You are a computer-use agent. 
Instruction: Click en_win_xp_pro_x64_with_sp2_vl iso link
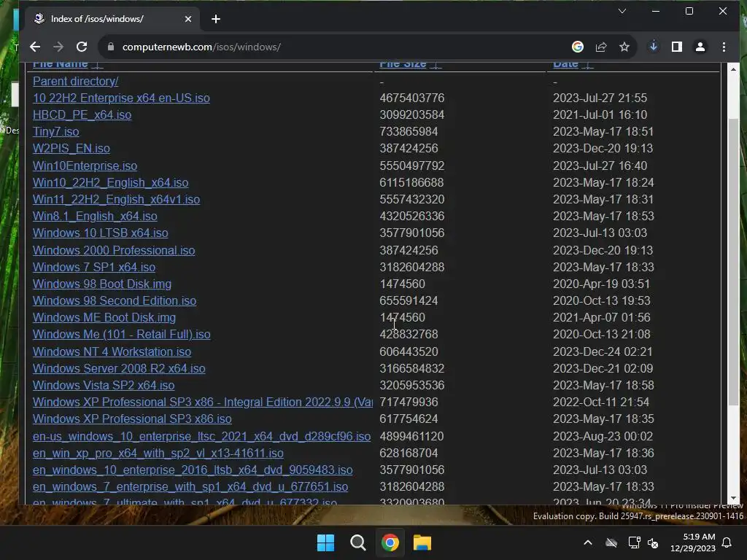click(x=158, y=454)
